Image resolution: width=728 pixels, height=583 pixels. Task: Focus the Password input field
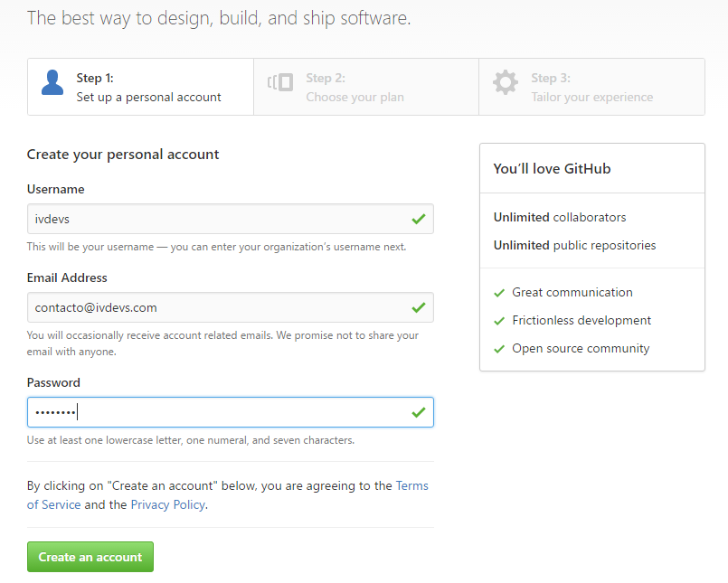point(231,412)
